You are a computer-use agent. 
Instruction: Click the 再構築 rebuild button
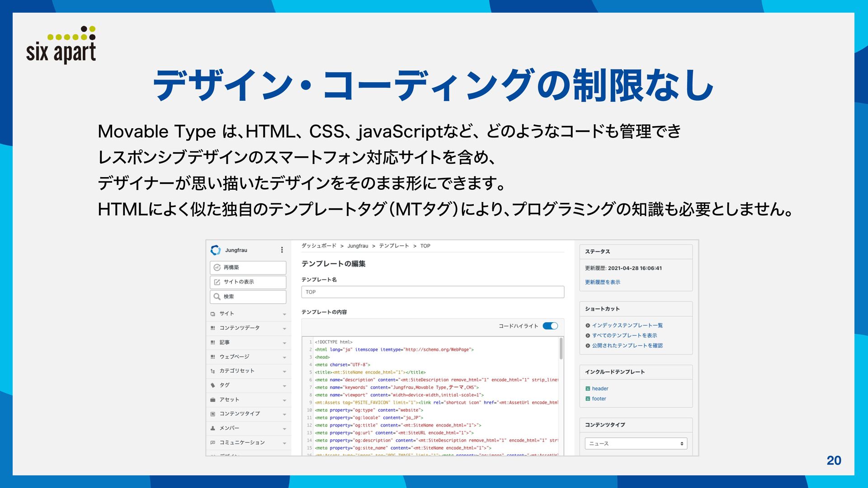coord(248,267)
